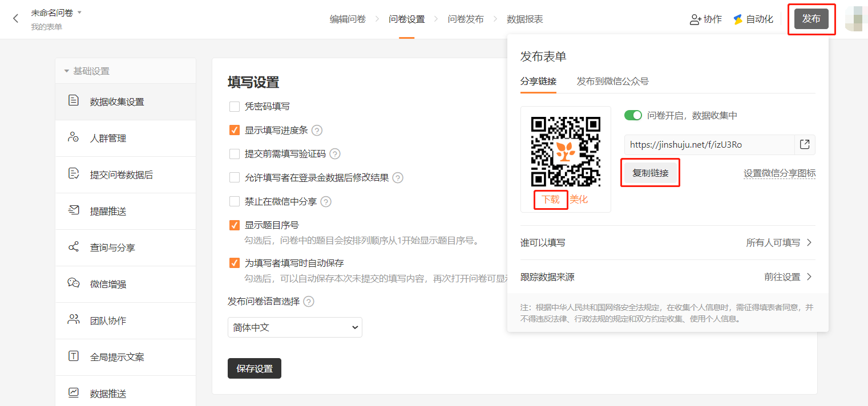Click the back arrow icon
868x406 pixels.
click(15, 18)
